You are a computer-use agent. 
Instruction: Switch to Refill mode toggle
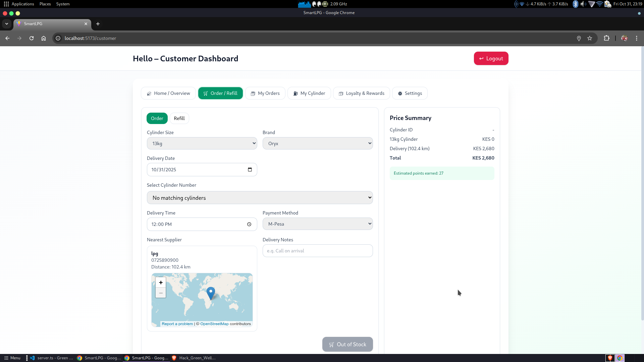click(x=179, y=118)
